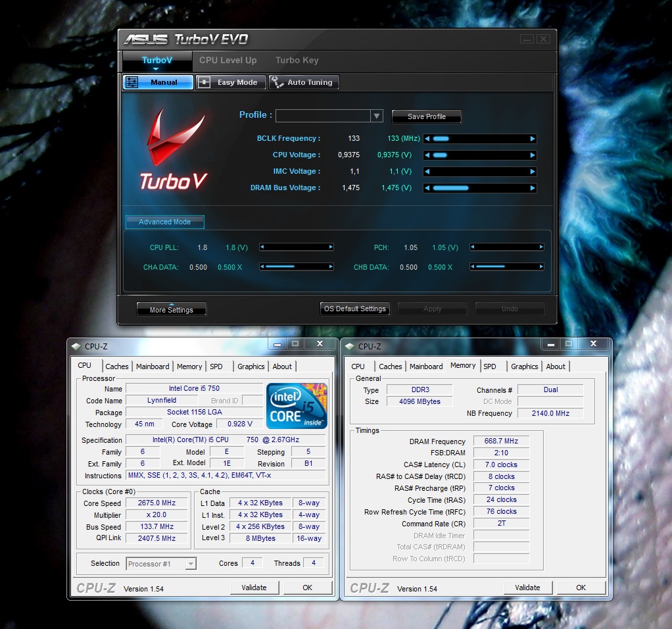The height and width of the screenshot is (629, 672).
Task: Select Easy Mode
Action: [x=231, y=82]
